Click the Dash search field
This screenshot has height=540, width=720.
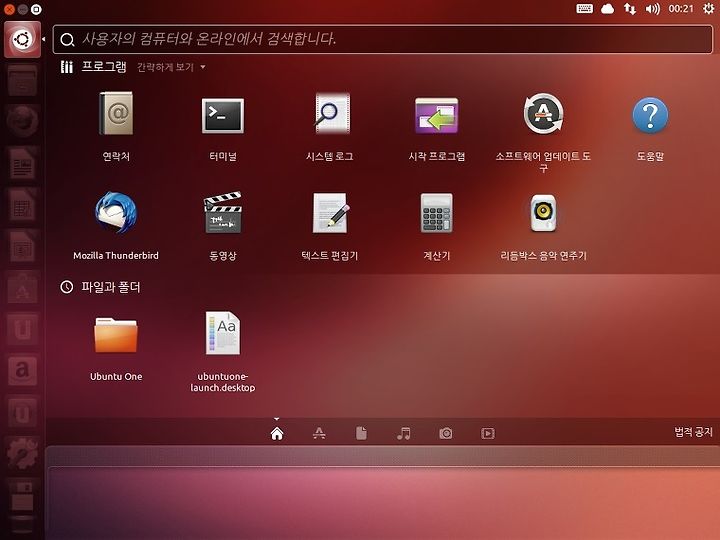382,39
